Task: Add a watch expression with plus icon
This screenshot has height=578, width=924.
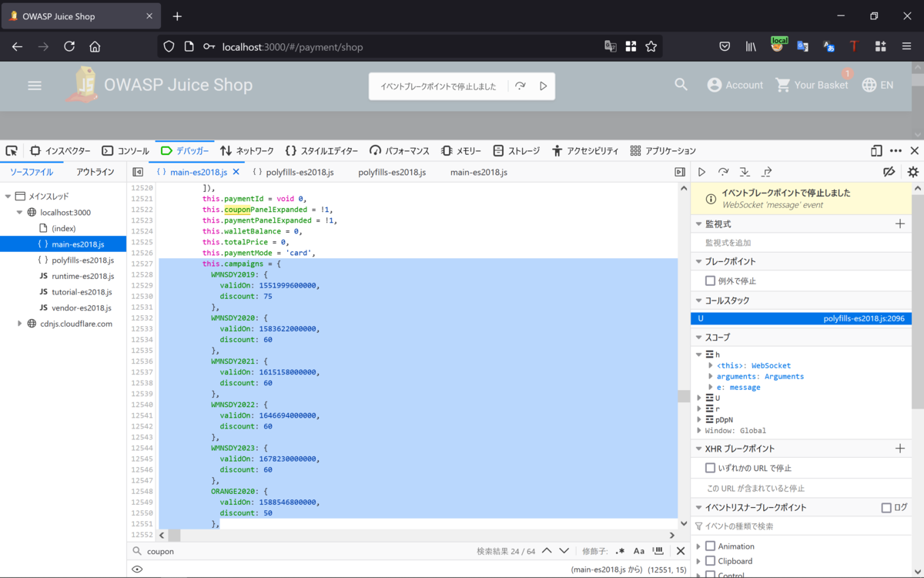Action: [899, 223]
